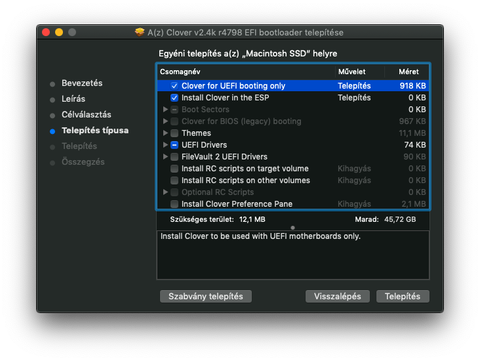Expand Optional RC Scripts group
Image resolution: width=480 pixels, height=361 pixels.
[x=165, y=192]
